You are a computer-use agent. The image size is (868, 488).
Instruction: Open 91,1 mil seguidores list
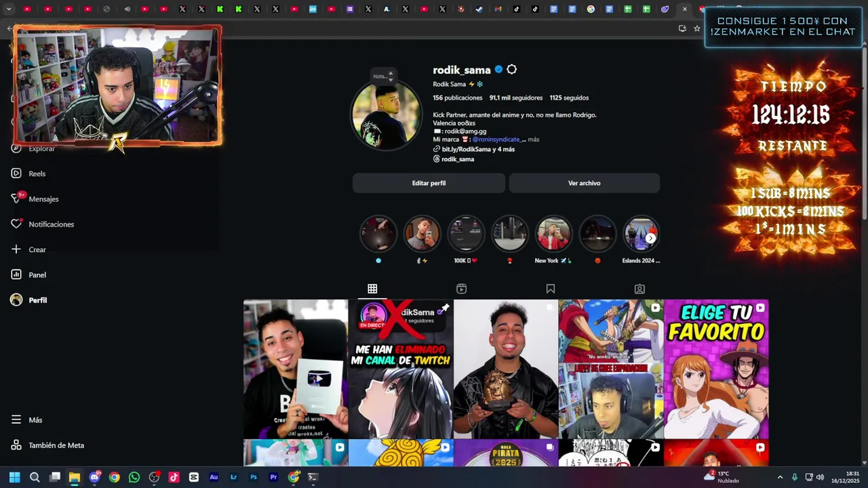click(516, 98)
